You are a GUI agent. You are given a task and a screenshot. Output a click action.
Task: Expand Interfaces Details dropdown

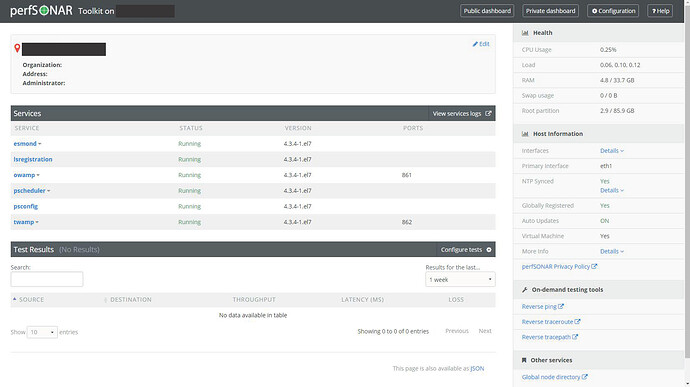point(612,151)
